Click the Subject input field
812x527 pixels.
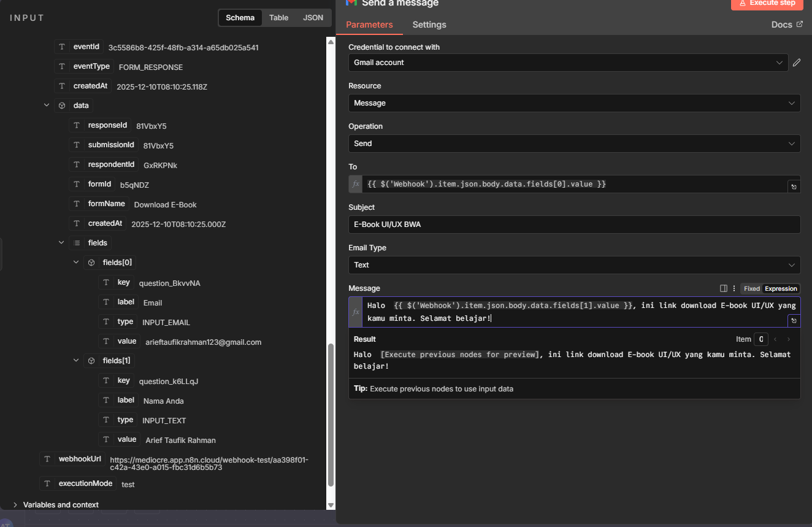pyautogui.click(x=574, y=225)
